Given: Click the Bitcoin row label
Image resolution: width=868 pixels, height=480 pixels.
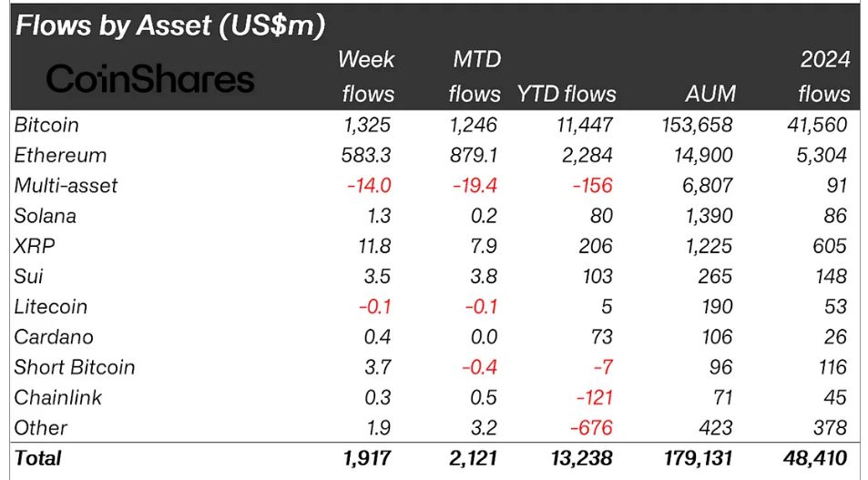Looking at the screenshot, I should pyautogui.click(x=46, y=125).
